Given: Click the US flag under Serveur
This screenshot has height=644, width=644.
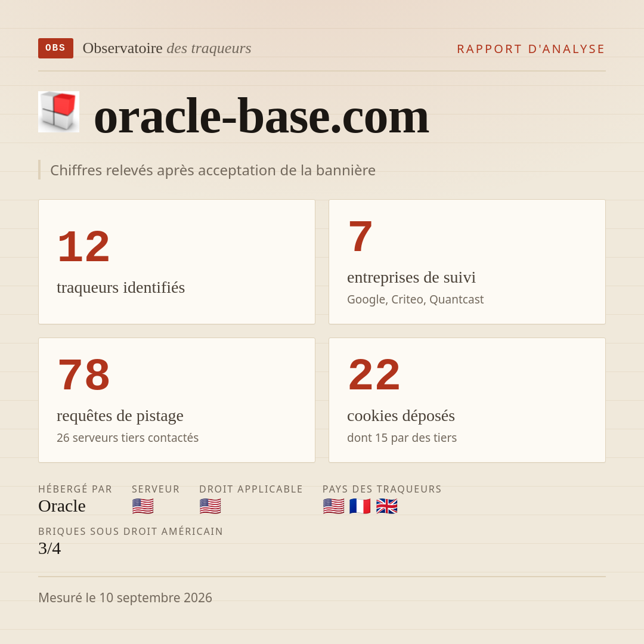Looking at the screenshot, I should pos(143,506).
